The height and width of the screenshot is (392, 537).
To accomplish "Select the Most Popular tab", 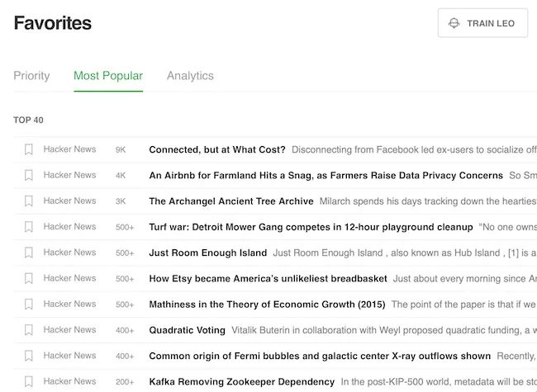I will [x=108, y=76].
